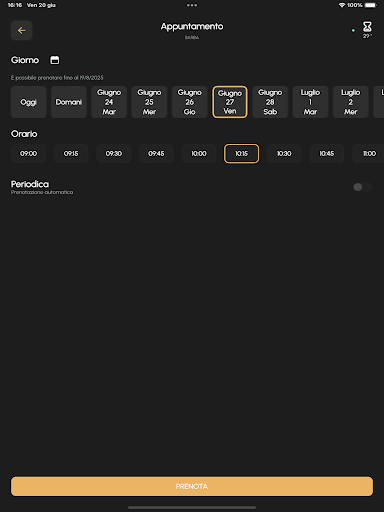
Task: Confirm with the PRENOTA button
Action: coord(192,486)
